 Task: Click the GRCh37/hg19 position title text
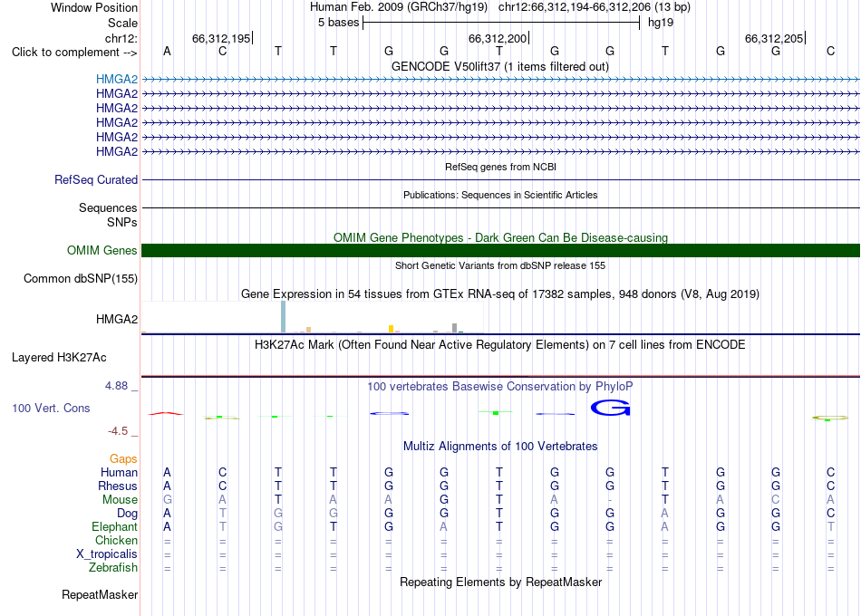500,7
